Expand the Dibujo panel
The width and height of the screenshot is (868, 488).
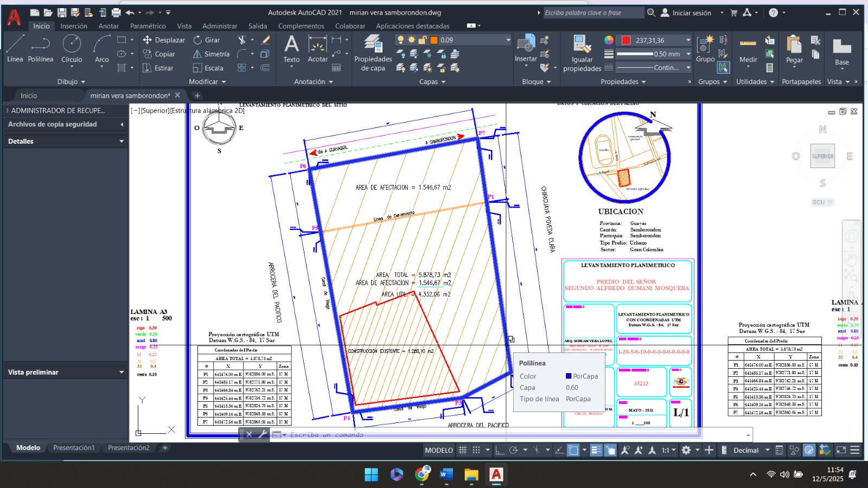click(72, 82)
